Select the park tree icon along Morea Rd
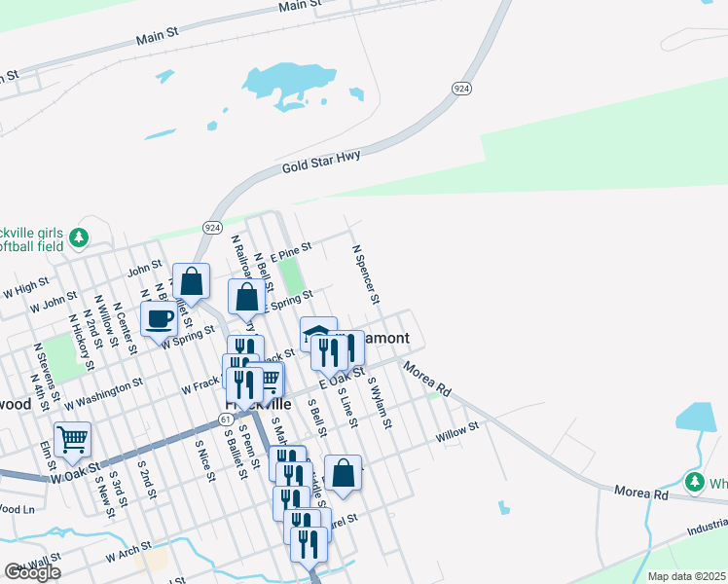728x584 pixels. 695,483
